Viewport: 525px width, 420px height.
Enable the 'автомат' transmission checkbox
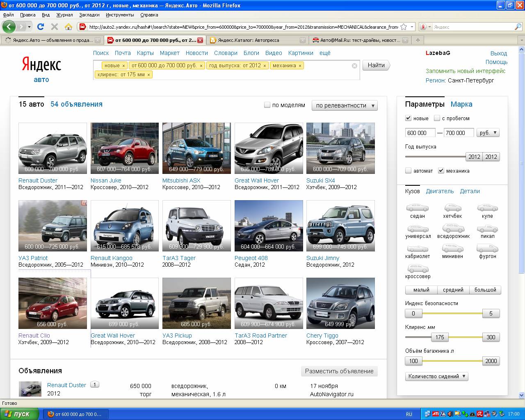point(408,171)
